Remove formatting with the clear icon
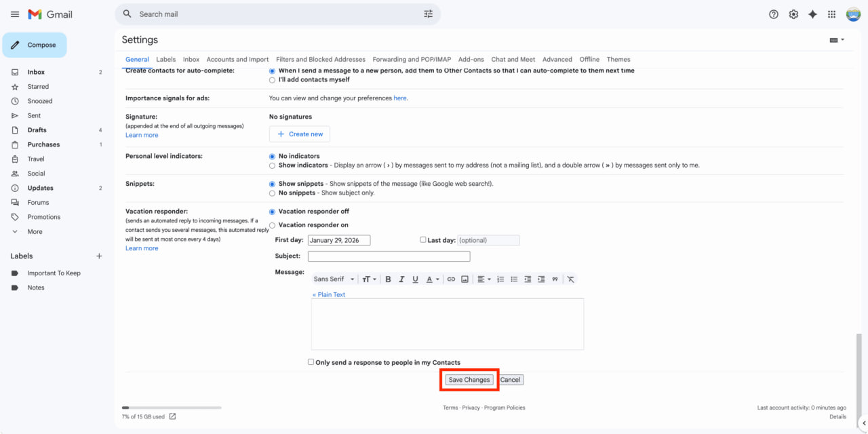Image resolution: width=868 pixels, height=434 pixels. (571, 279)
